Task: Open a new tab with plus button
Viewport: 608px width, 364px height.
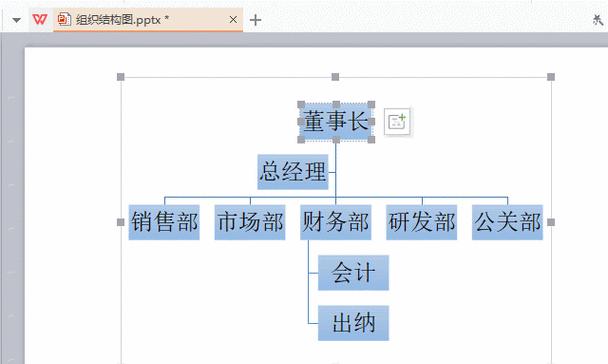Action: (255, 20)
